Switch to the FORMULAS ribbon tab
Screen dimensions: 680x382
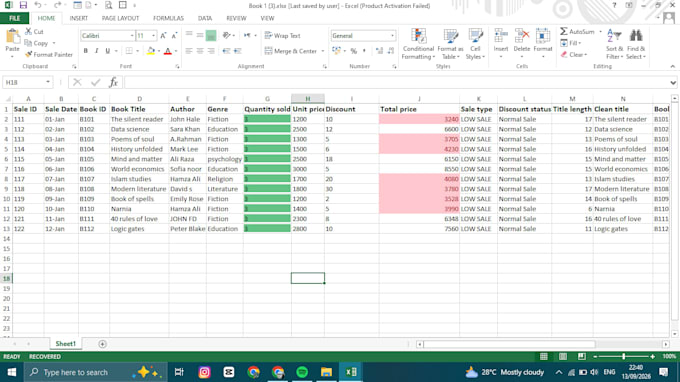[x=168, y=18]
